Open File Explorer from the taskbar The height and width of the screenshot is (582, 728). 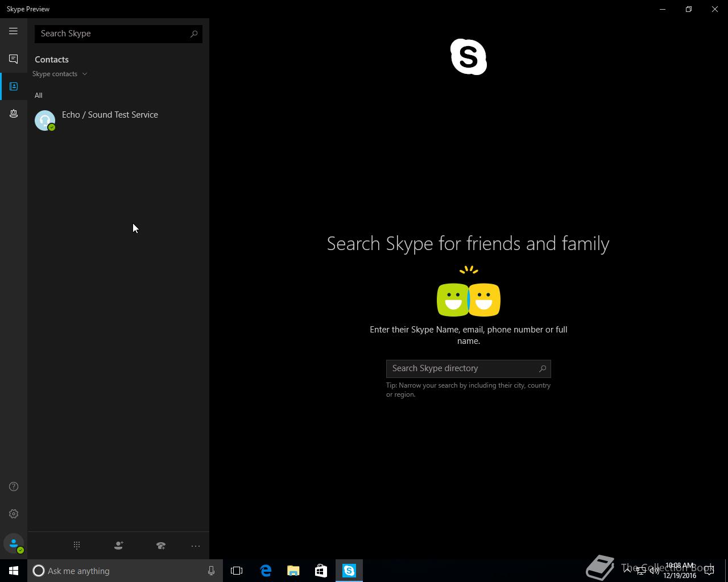293,571
